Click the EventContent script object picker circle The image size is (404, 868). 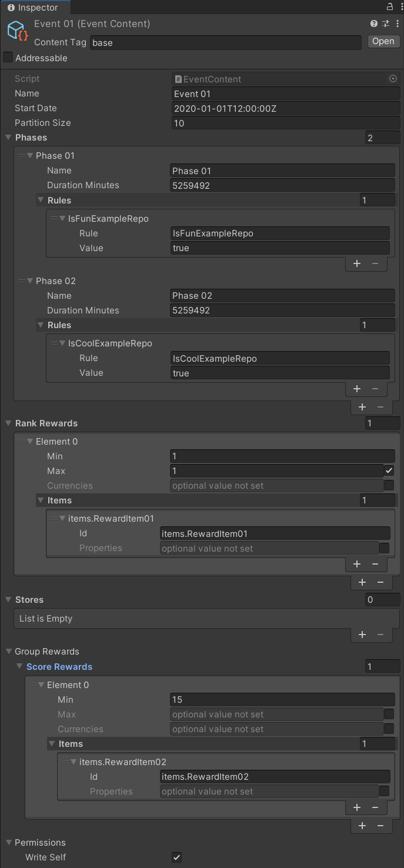click(393, 79)
